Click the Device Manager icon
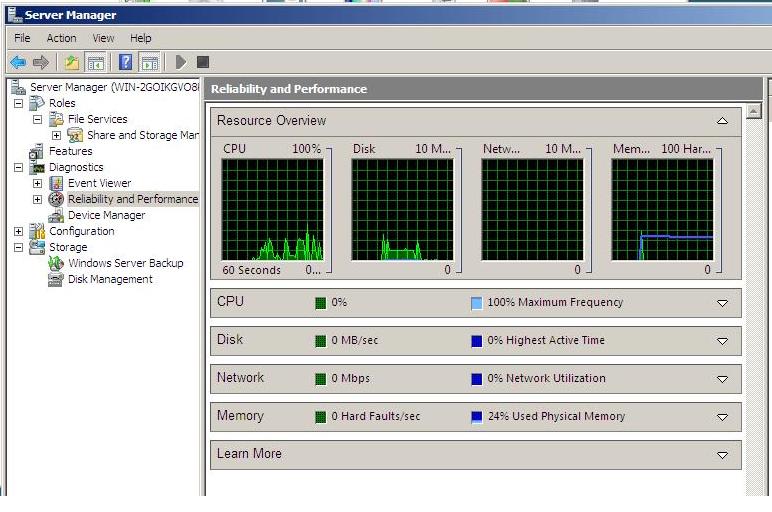The image size is (772, 512). point(56,215)
